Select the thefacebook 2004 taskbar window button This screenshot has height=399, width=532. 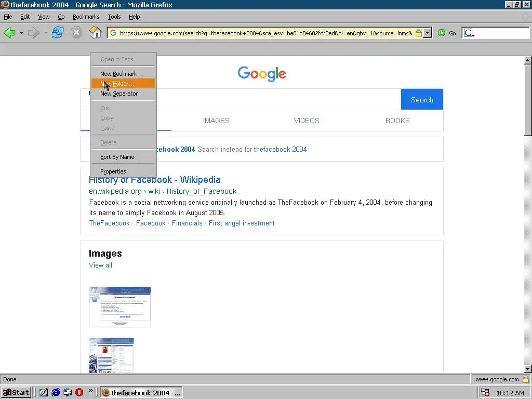141,393
